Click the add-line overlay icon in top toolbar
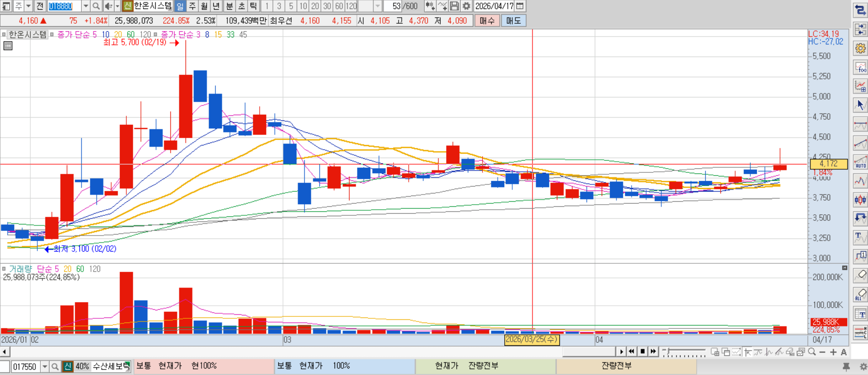Image resolution: width=868 pixels, height=375 pixels. 442,6
